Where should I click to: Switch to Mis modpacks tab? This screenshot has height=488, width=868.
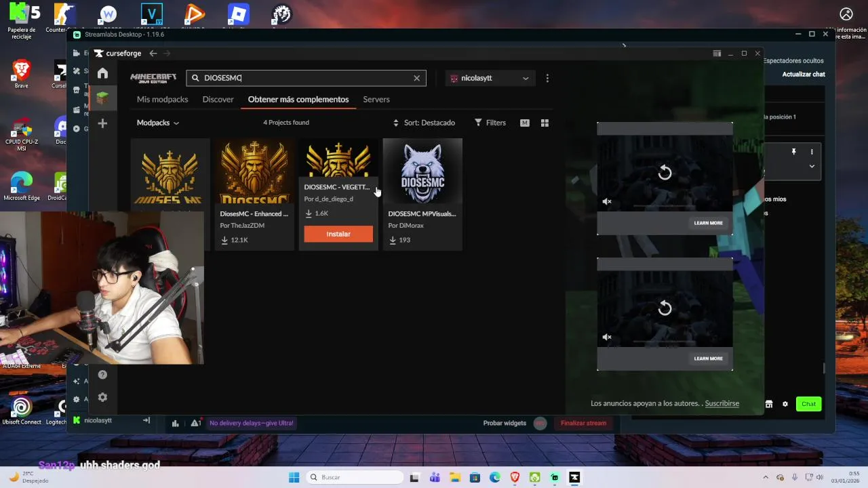click(x=162, y=100)
